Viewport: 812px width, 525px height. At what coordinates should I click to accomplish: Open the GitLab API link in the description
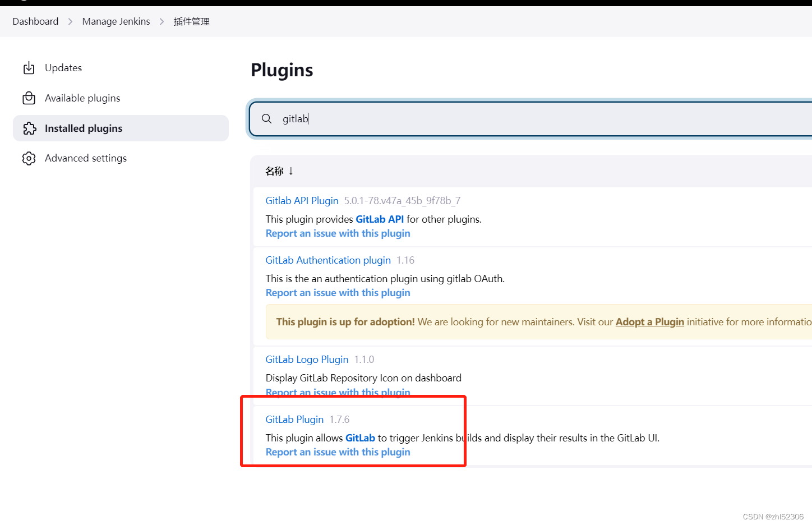pos(380,219)
